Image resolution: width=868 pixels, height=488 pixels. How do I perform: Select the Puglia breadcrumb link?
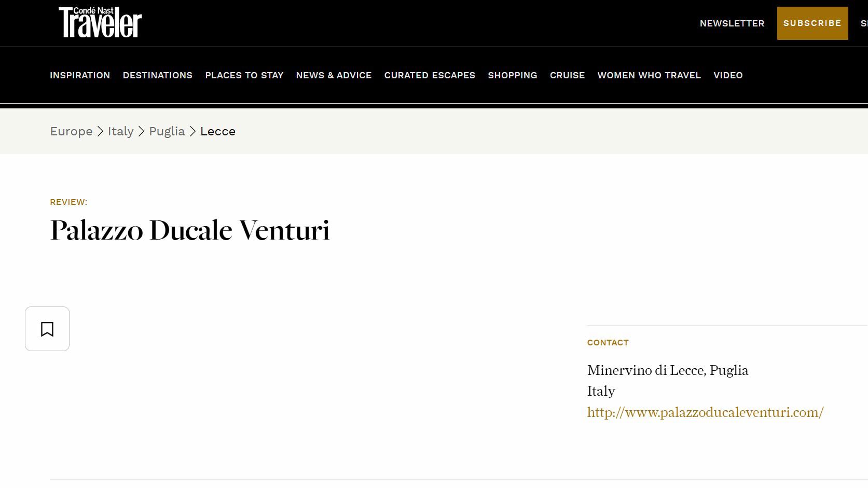[x=167, y=131]
